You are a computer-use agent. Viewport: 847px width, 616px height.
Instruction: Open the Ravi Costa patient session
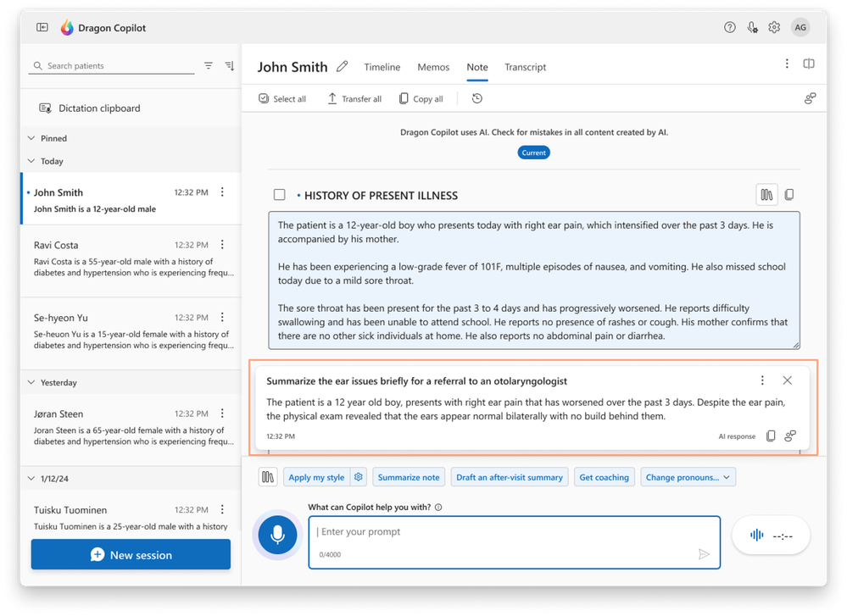tap(131, 260)
